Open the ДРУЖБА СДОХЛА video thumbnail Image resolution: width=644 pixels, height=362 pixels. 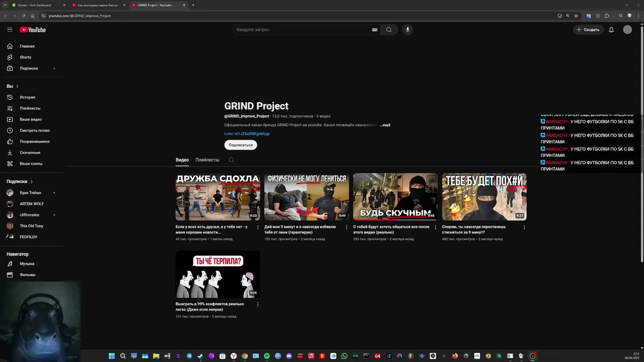(218, 197)
